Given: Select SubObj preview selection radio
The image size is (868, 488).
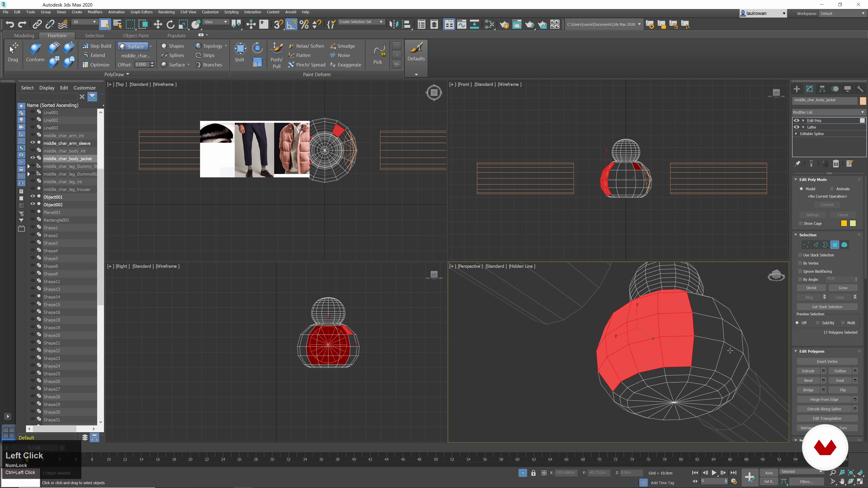Looking at the screenshot, I should click(817, 323).
